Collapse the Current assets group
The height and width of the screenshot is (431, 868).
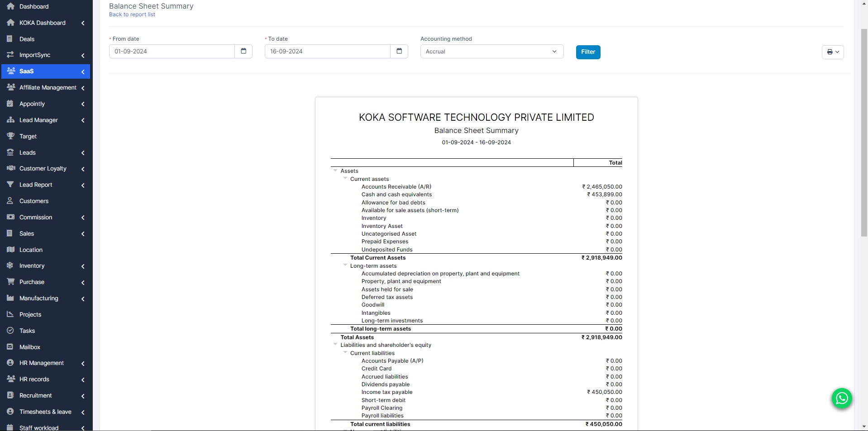345,179
